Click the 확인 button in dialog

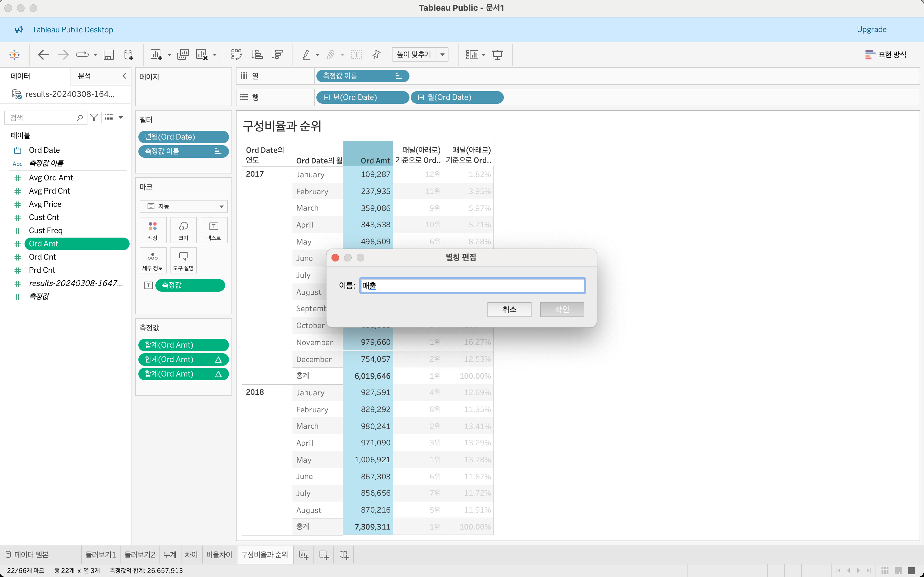(x=562, y=309)
